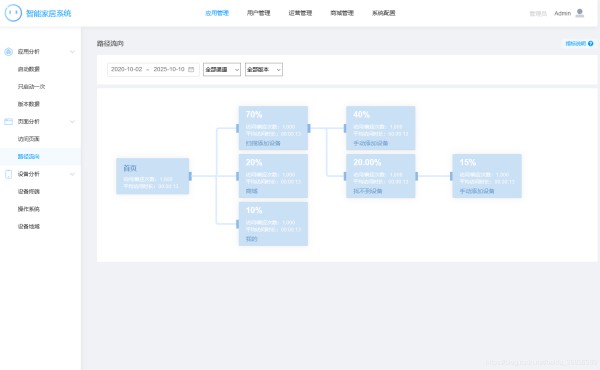The image size is (600, 370).
Task: Click the connector handle on 首页 node
Action: (x=190, y=176)
